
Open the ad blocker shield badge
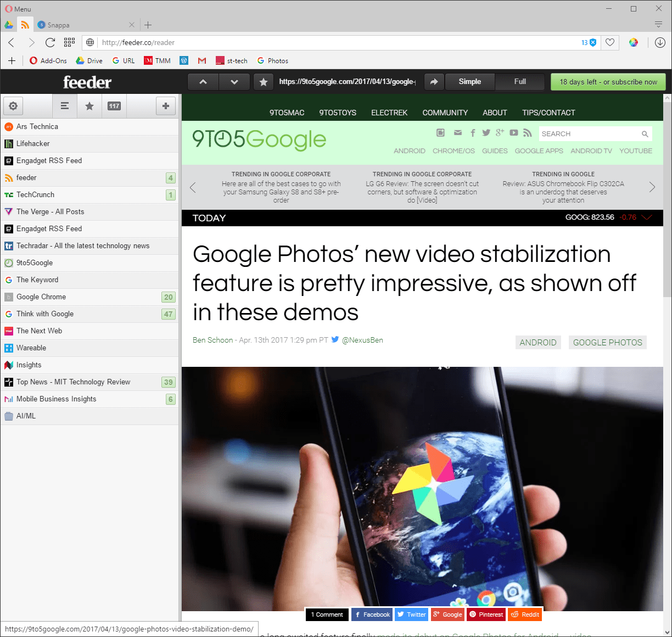point(589,42)
